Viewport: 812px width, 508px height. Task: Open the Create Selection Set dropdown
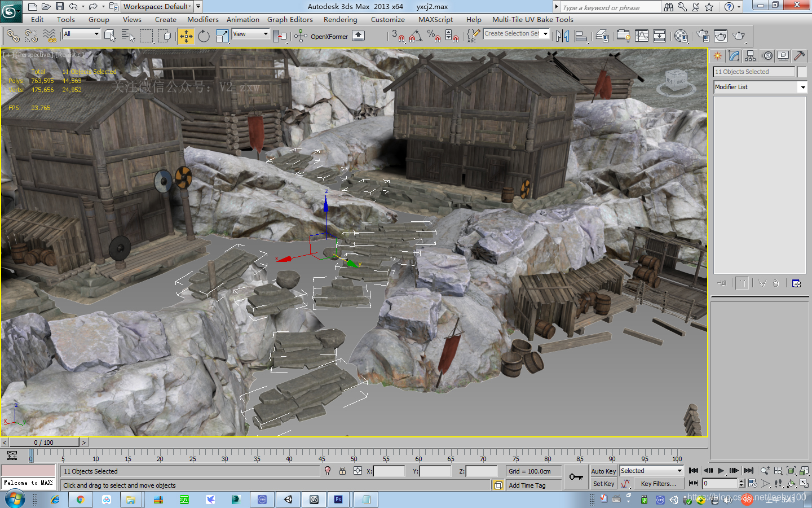click(x=545, y=34)
